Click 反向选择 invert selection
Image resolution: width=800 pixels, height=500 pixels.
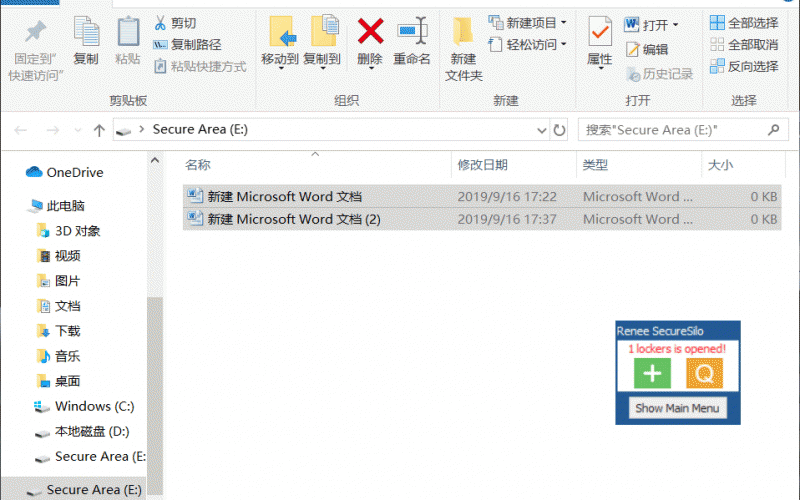pyautogui.click(x=744, y=67)
